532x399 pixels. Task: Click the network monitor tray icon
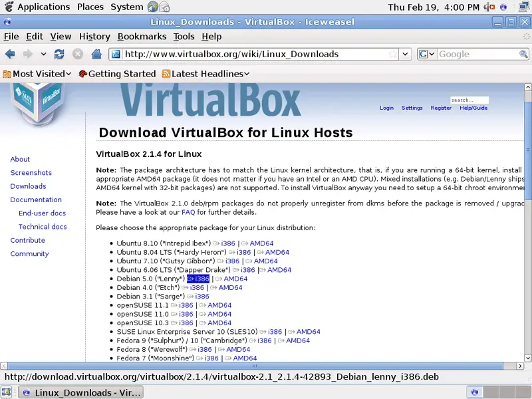525,7
